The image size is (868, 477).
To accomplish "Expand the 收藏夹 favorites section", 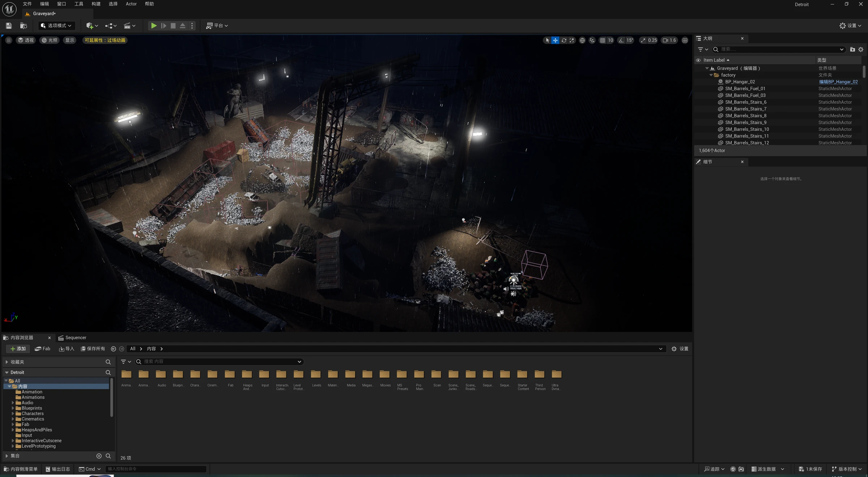I will 7,362.
